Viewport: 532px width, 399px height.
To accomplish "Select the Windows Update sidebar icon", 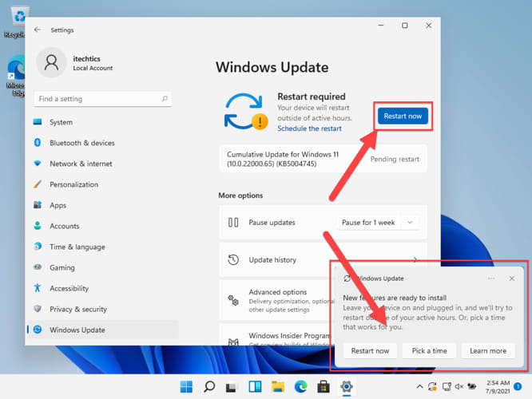I will [38, 330].
